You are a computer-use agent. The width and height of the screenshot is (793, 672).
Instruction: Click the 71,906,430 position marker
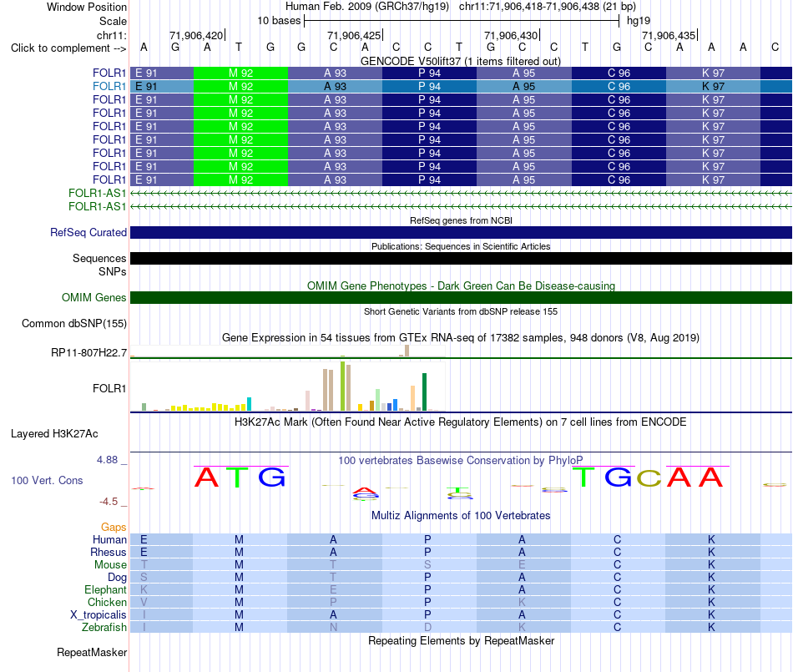pos(512,35)
